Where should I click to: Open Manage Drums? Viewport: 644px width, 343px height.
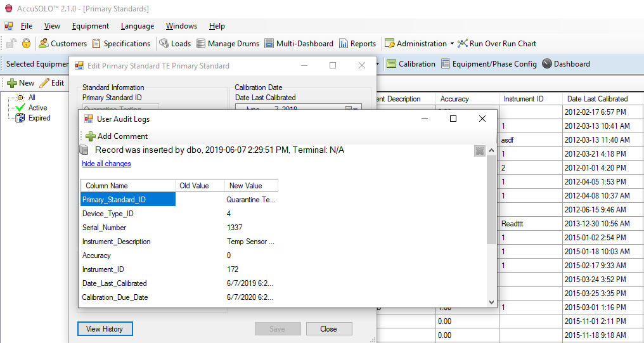pos(228,44)
